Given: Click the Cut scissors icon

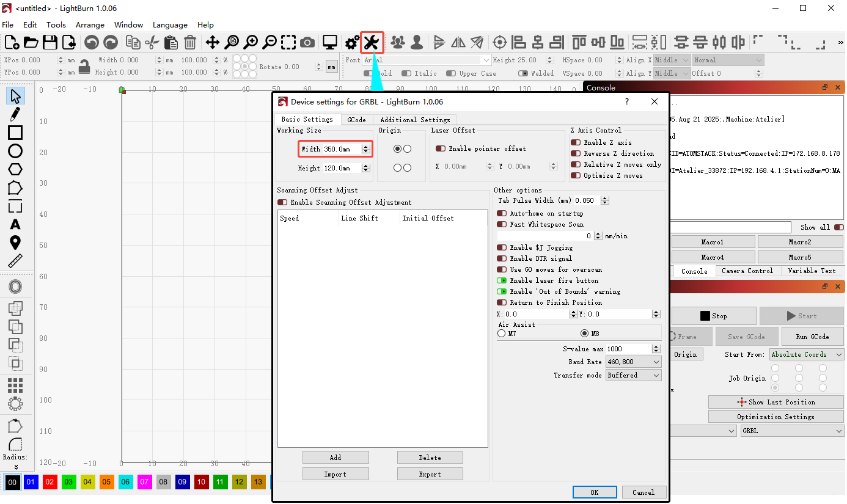Looking at the screenshot, I should click(x=152, y=42).
